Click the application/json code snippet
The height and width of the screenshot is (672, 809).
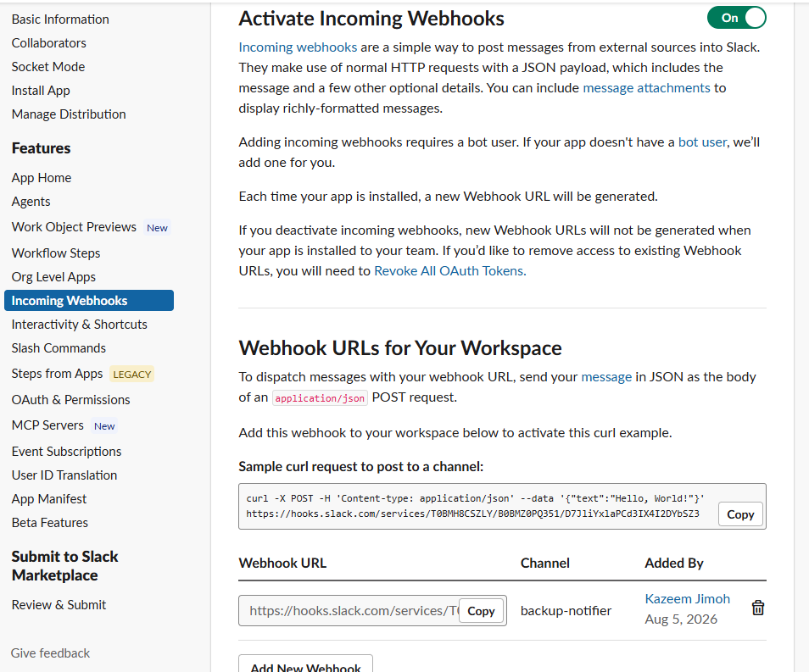320,398
